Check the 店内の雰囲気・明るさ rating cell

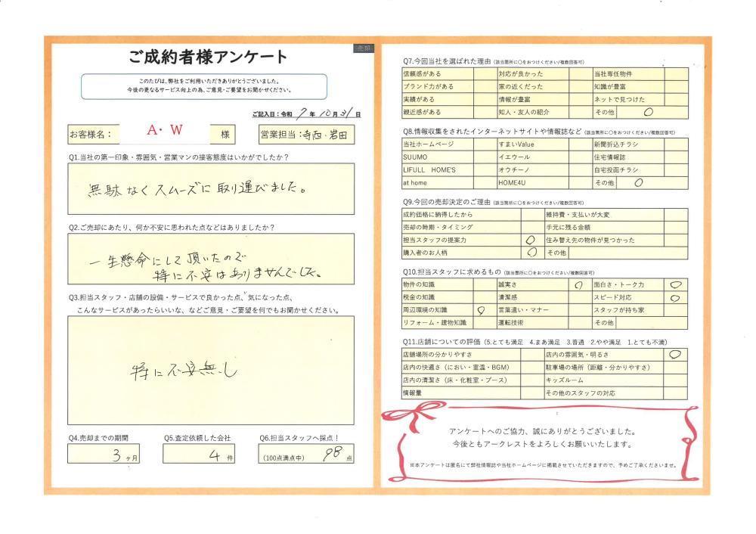pyautogui.click(x=675, y=354)
